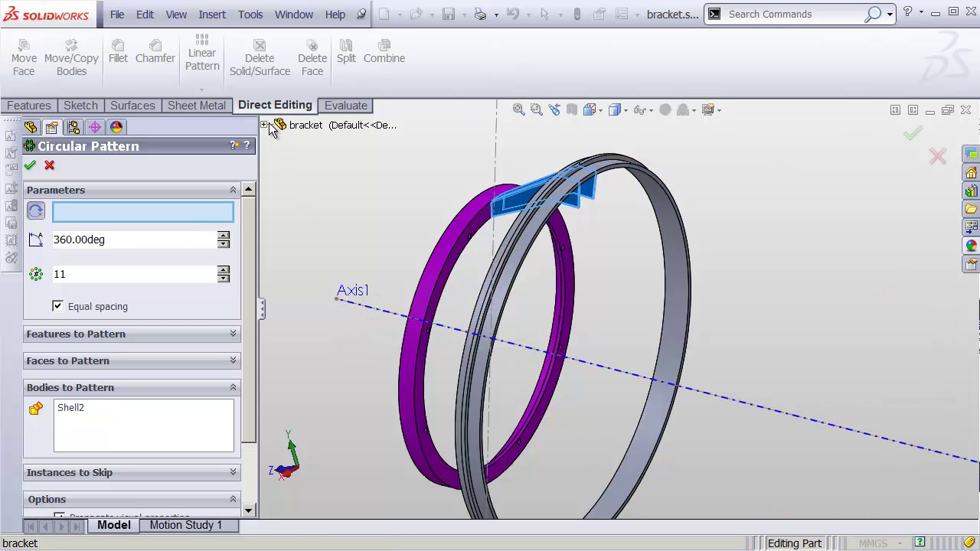The height and width of the screenshot is (551, 980).
Task: Open the DisplayManager tab
Action: tap(116, 127)
